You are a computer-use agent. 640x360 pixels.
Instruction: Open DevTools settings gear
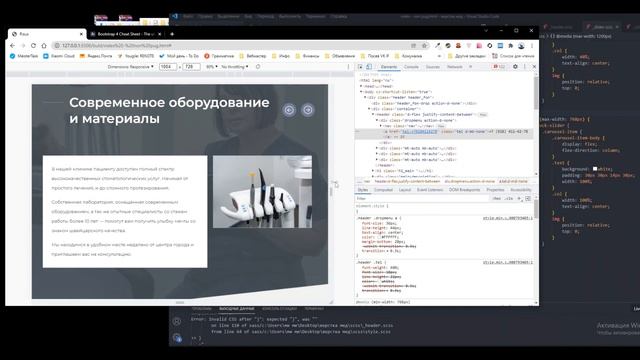tap(515, 67)
